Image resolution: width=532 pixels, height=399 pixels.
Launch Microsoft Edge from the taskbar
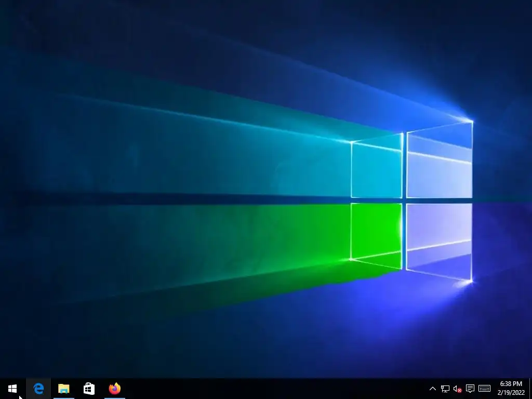click(x=38, y=389)
